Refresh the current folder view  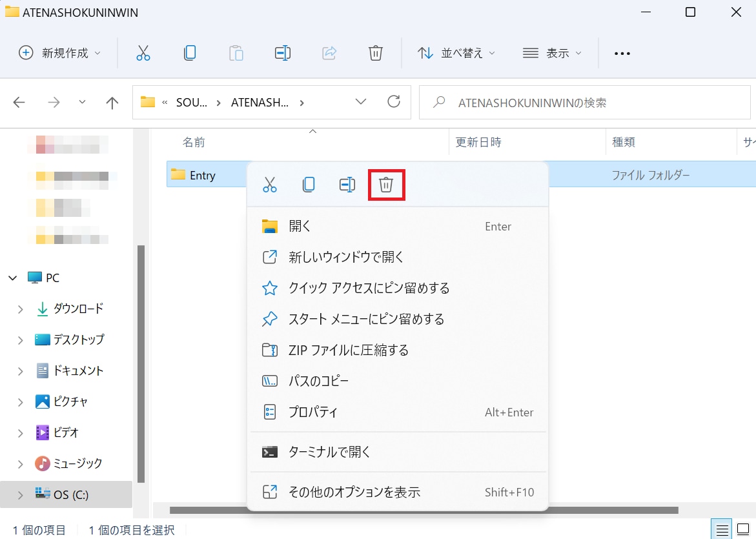394,101
